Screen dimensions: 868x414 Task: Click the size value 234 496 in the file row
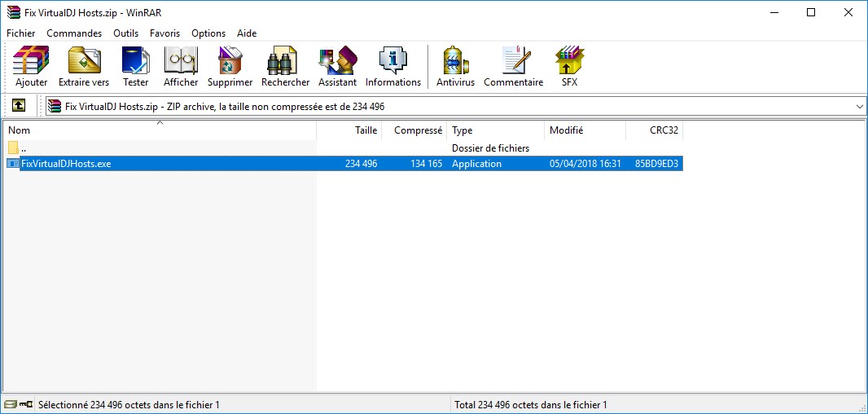tap(361, 164)
